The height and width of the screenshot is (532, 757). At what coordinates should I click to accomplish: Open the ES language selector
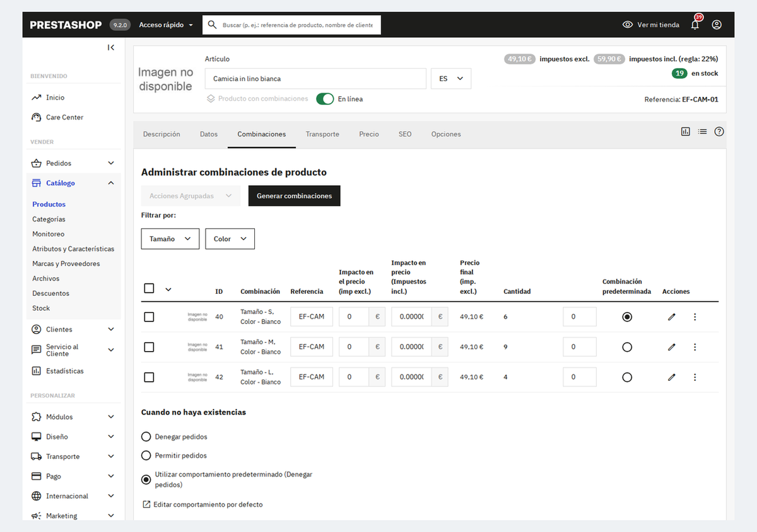click(451, 79)
